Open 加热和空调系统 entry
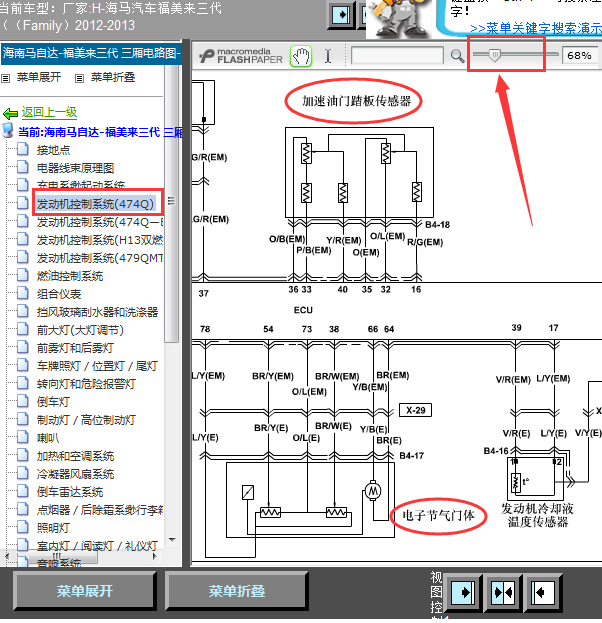The width and height of the screenshot is (602, 623). pyautogui.click(x=75, y=456)
